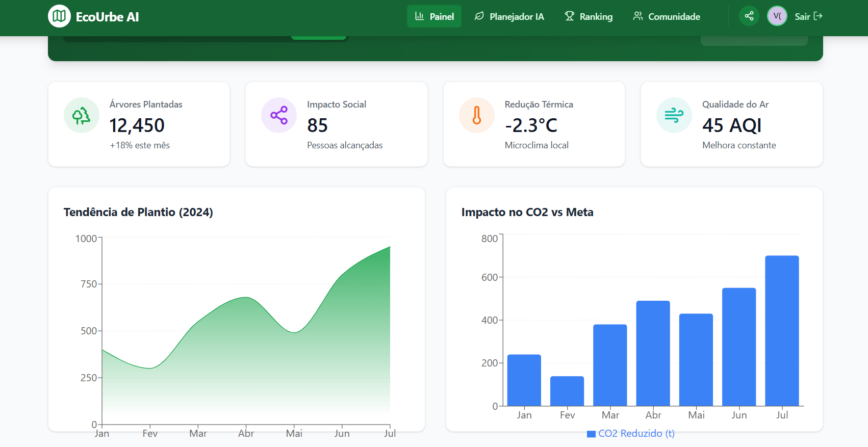868x447 pixels.
Task: Click the trees icon in Árvores Plantadas card
Action: [x=82, y=115]
